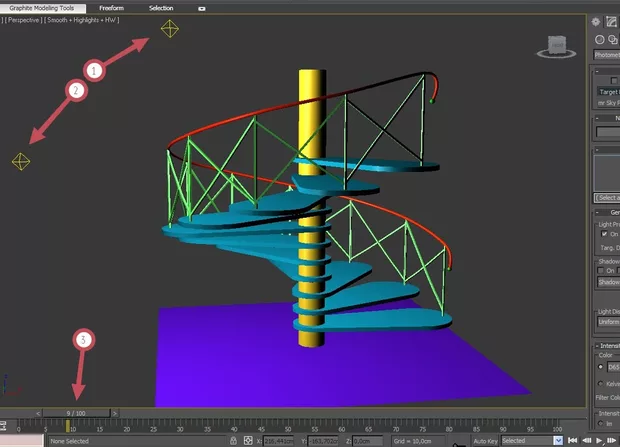Click the Auto Key button
The width and height of the screenshot is (620, 447).
click(485, 440)
